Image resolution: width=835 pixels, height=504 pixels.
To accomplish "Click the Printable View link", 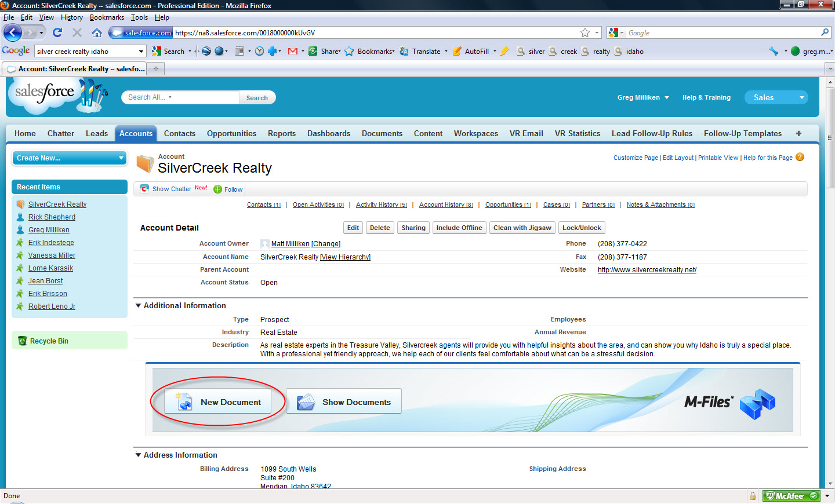I will click(x=718, y=158).
